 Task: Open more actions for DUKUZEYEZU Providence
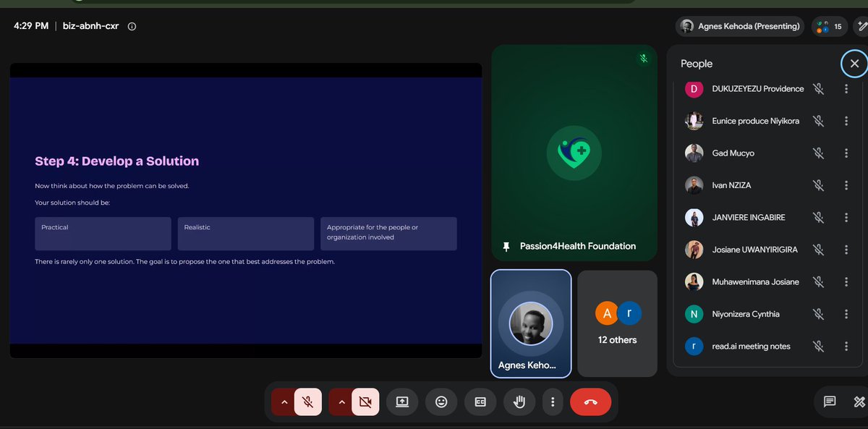coord(846,89)
